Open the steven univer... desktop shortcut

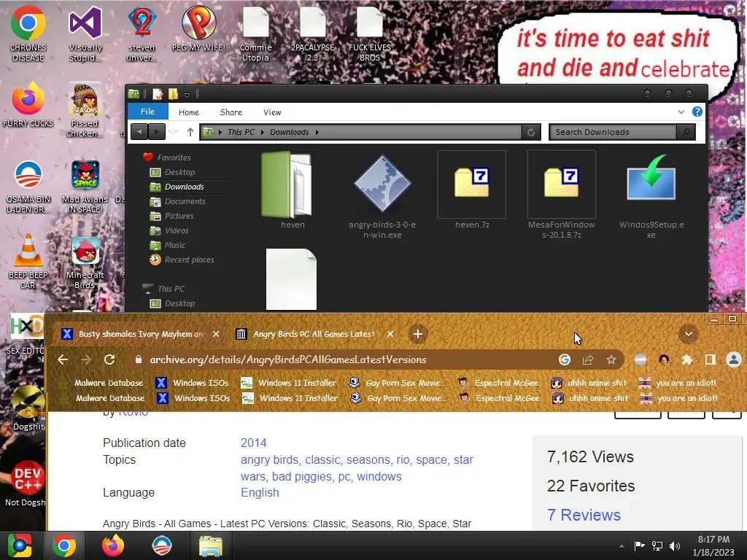[142, 34]
